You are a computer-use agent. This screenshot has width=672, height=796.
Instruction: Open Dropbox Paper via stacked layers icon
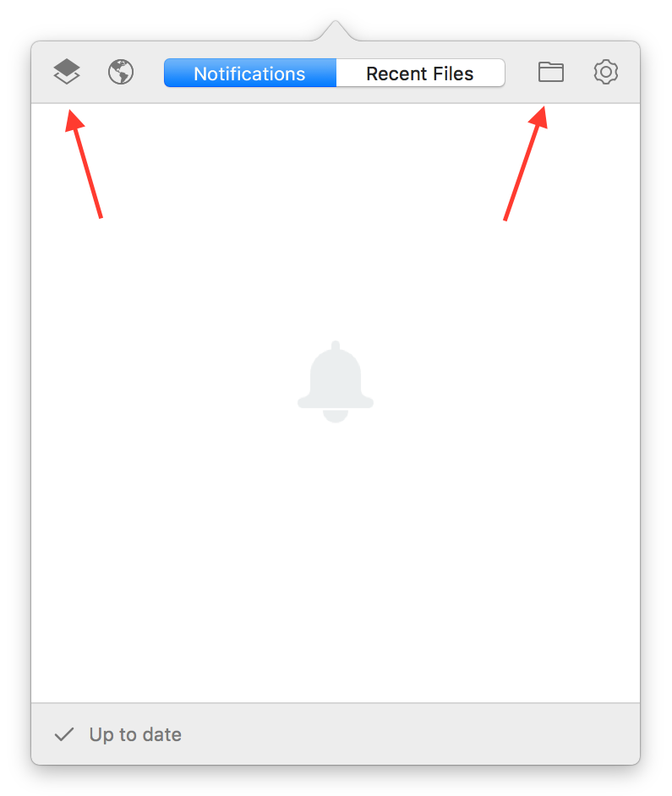click(67, 72)
